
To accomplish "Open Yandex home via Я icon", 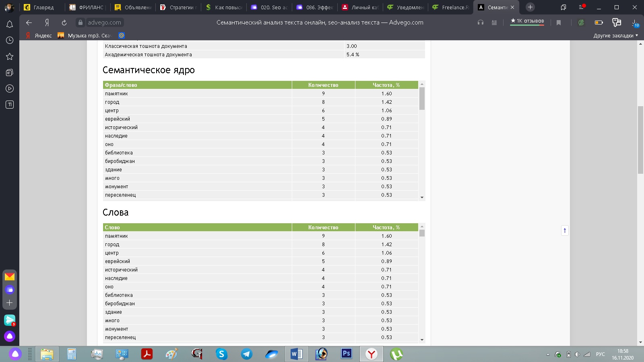I will tap(47, 23).
